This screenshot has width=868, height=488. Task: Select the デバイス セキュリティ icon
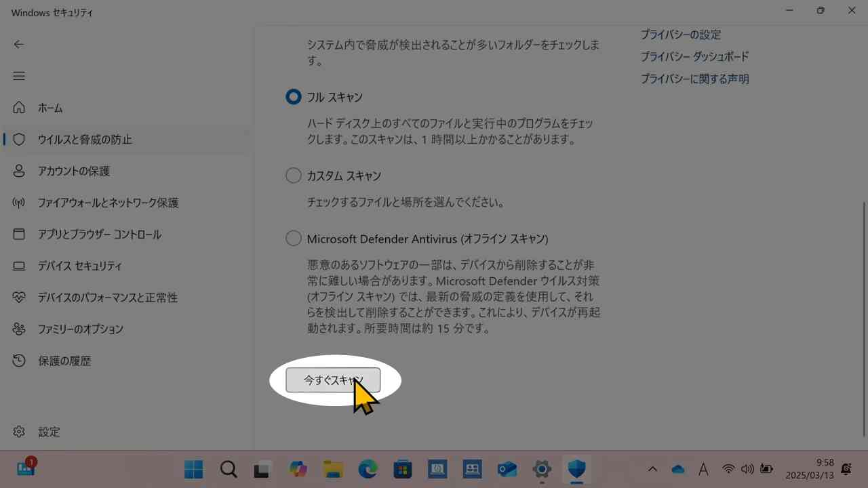click(18, 266)
